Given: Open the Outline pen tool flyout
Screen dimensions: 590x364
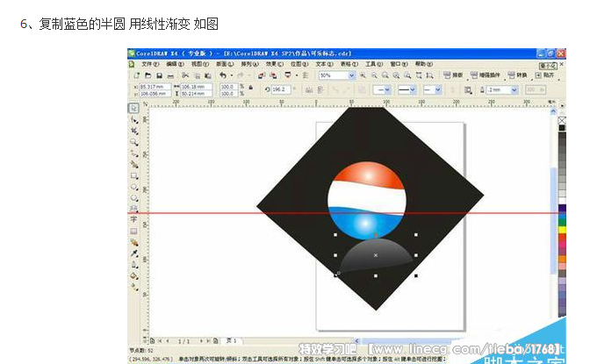Looking at the screenshot, I should point(133,264).
